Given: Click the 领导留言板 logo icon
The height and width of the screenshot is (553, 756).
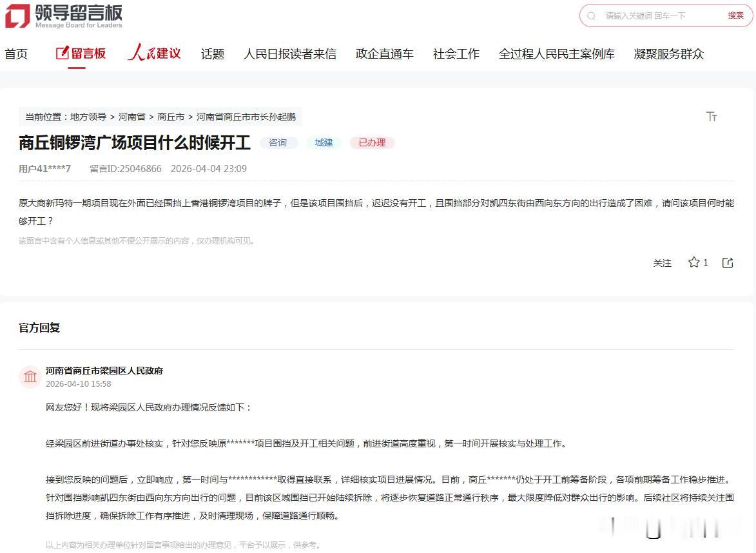Looking at the screenshot, I should tap(19, 15).
